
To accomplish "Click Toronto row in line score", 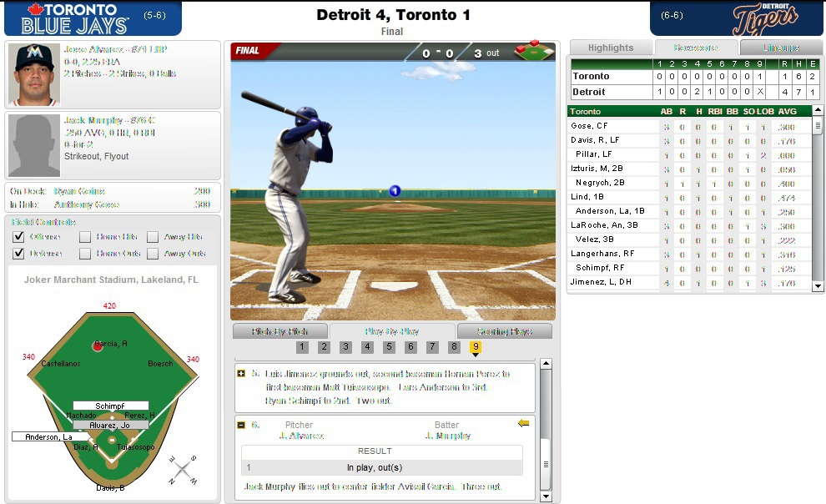I will pyautogui.click(x=695, y=77).
